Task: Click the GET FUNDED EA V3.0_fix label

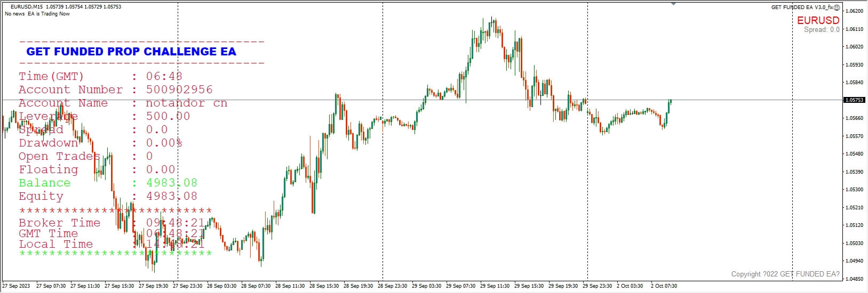Action: [802, 7]
